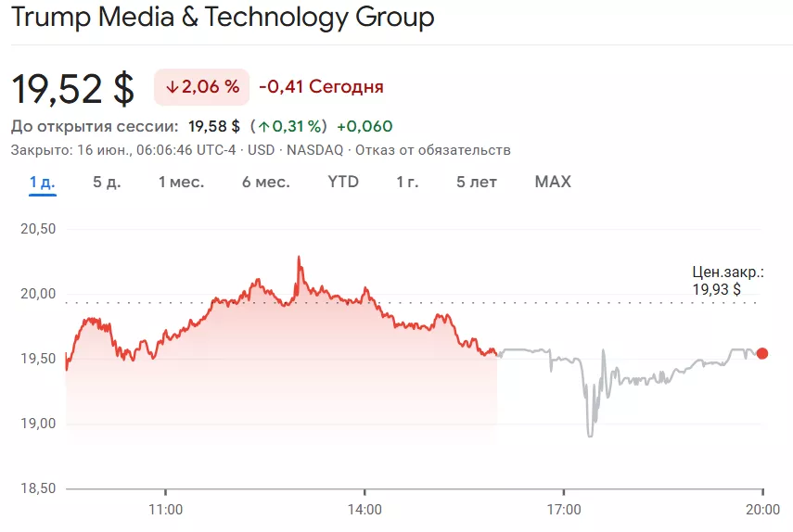Show the 6 мес. price history
The height and width of the screenshot is (532, 793).
point(266,182)
